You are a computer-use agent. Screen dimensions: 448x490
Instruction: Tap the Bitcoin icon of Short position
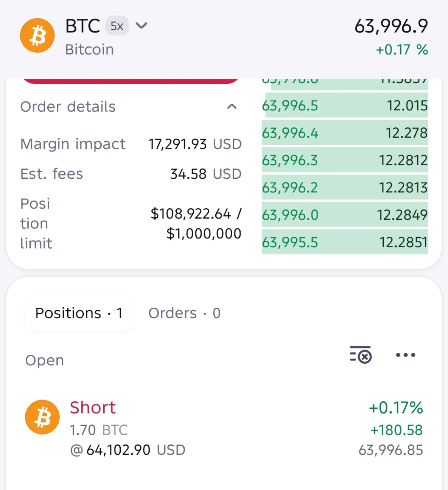pyautogui.click(x=42, y=417)
